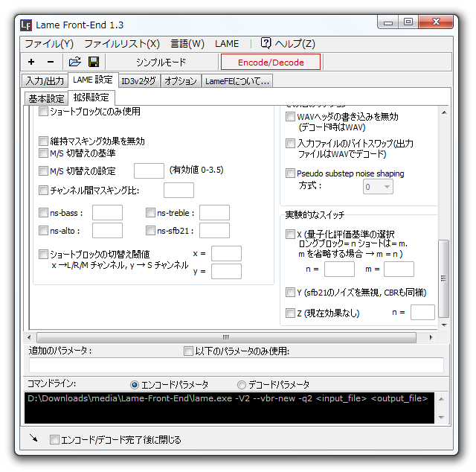This screenshot has width=476, height=472.
Task: Switch to 基本設定 sub-tab
Action: [x=46, y=98]
